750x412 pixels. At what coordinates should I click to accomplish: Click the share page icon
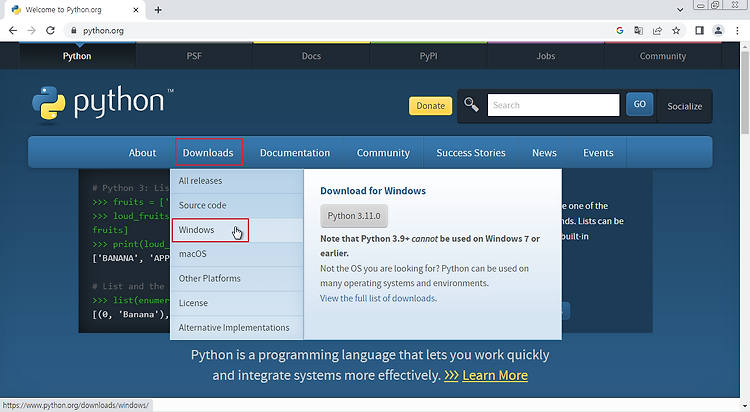(657, 31)
